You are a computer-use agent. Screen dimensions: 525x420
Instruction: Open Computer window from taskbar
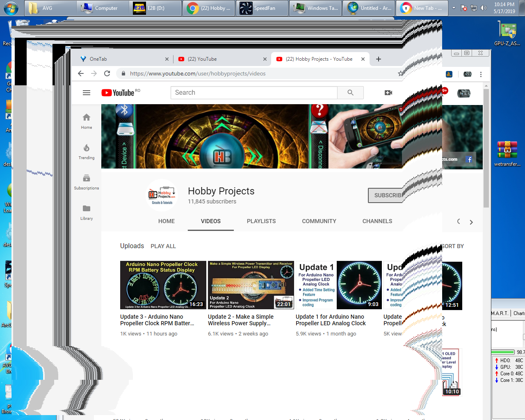point(103,8)
